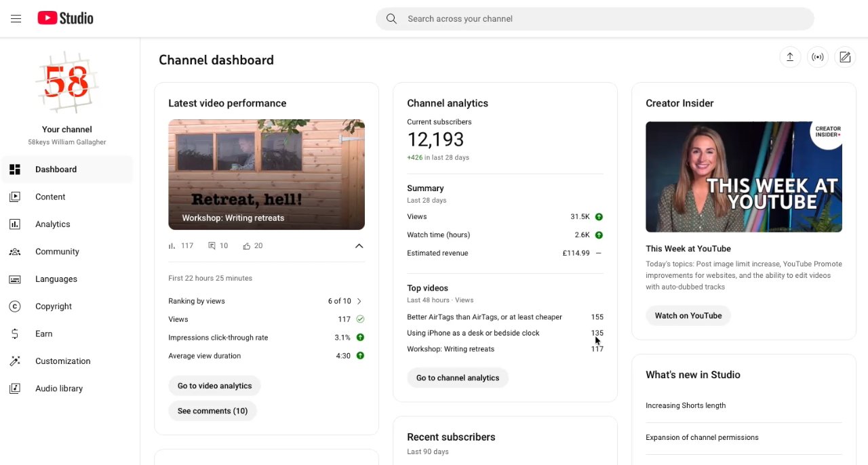The height and width of the screenshot is (465, 868).
Task: Click the search across your channel field
Action: (x=594, y=18)
